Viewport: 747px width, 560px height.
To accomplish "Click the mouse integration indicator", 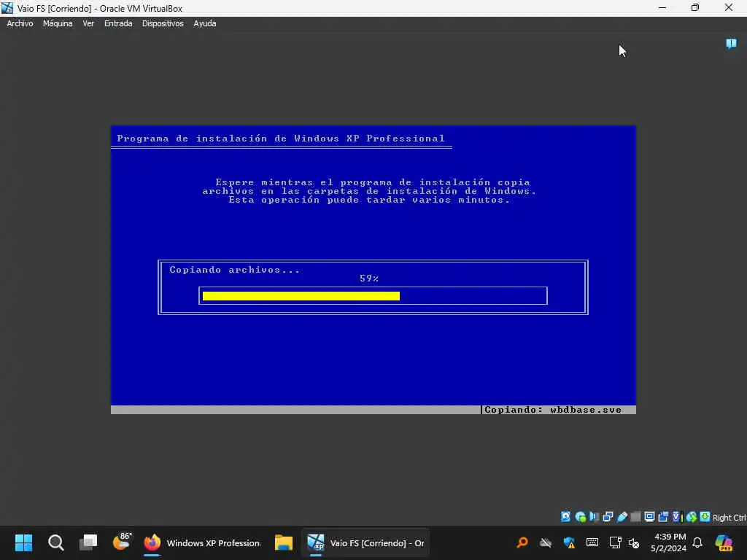I will pyautogui.click(x=692, y=517).
